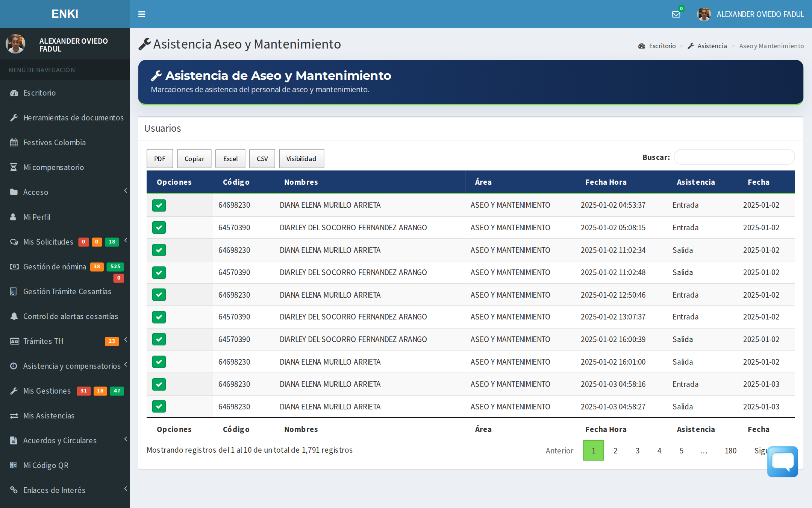Screen dimensions: 812x508
Task: Click the hourglass icon beside Mi compensatorio
Action: point(14,167)
